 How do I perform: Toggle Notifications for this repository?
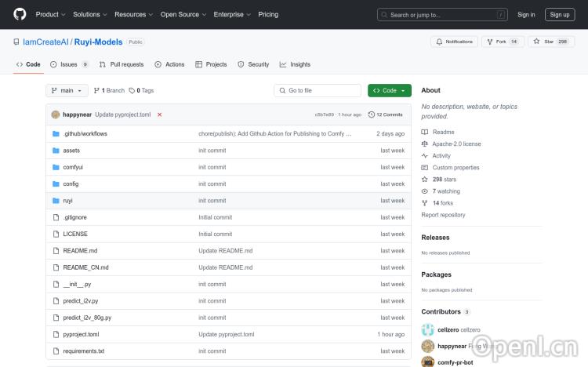[x=454, y=42]
